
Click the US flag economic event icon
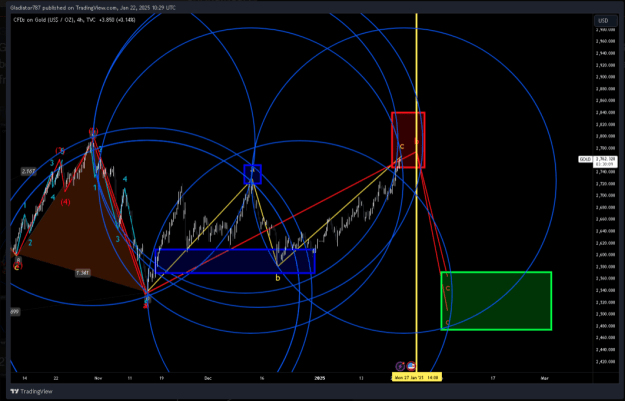[411, 366]
